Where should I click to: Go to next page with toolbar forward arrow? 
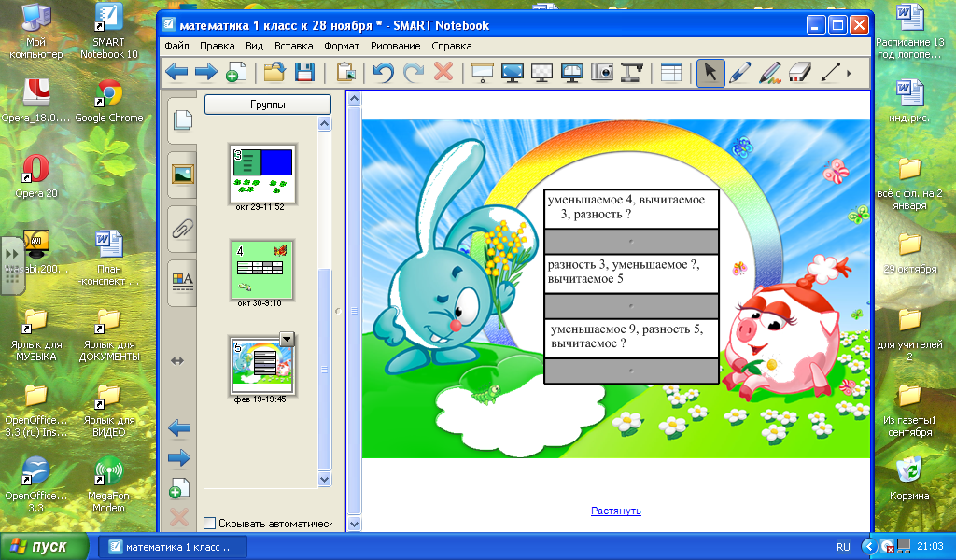tap(206, 73)
